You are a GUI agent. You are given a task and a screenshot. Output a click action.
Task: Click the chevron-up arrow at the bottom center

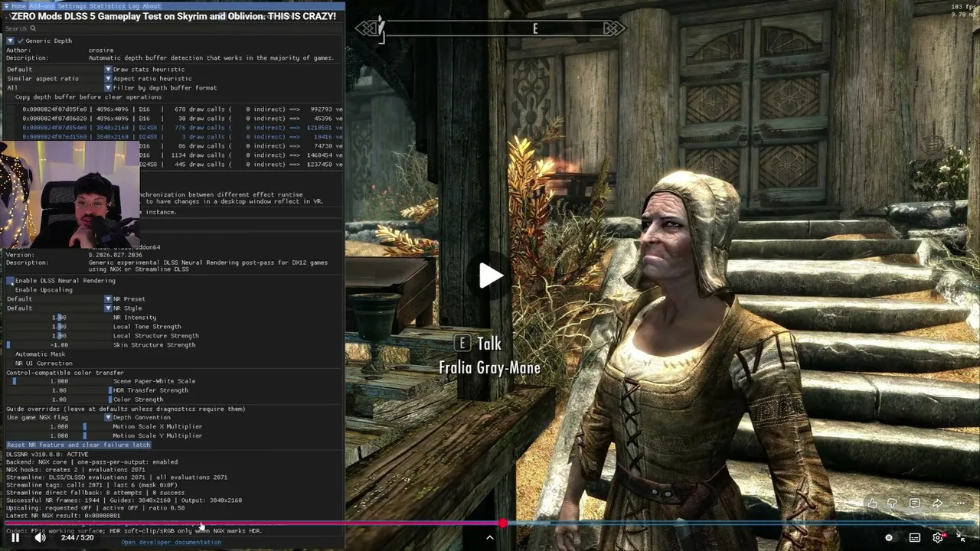[490, 537]
